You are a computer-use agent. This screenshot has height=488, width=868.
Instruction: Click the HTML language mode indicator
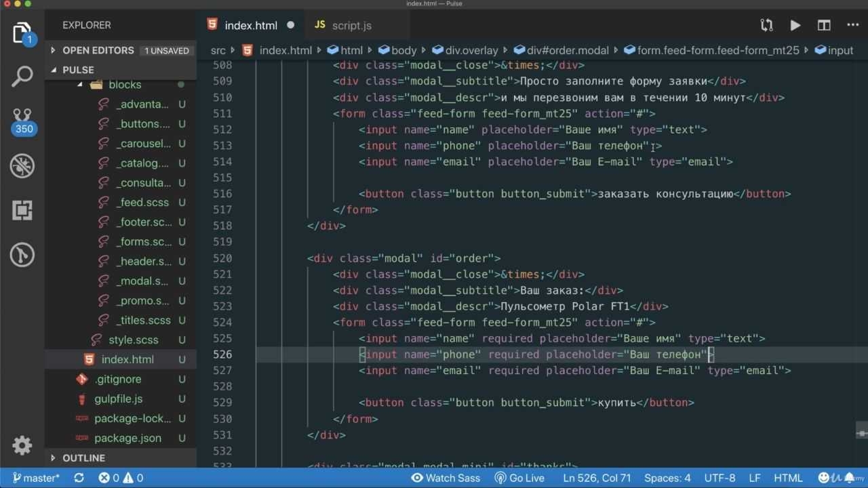pyautogui.click(x=789, y=478)
